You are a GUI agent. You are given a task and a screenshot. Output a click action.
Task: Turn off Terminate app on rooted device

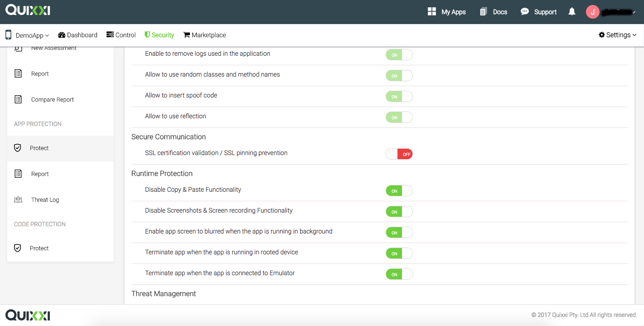point(399,253)
